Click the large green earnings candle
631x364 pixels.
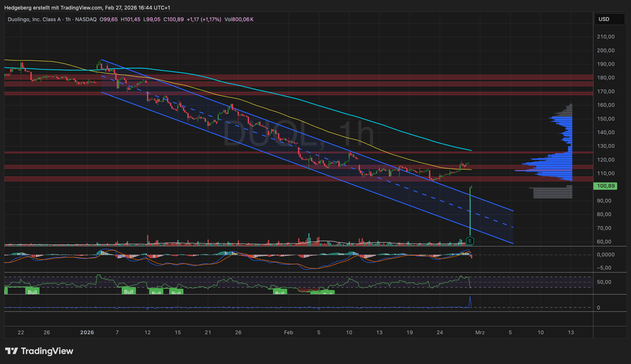(470, 209)
